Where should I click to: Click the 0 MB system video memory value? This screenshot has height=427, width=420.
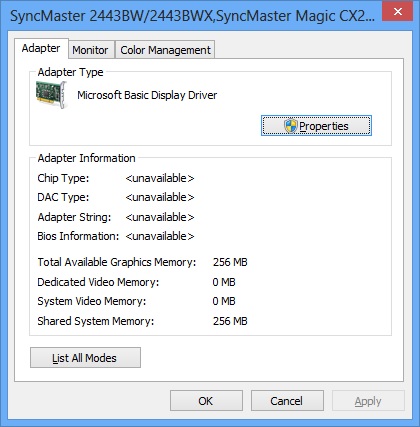224,301
